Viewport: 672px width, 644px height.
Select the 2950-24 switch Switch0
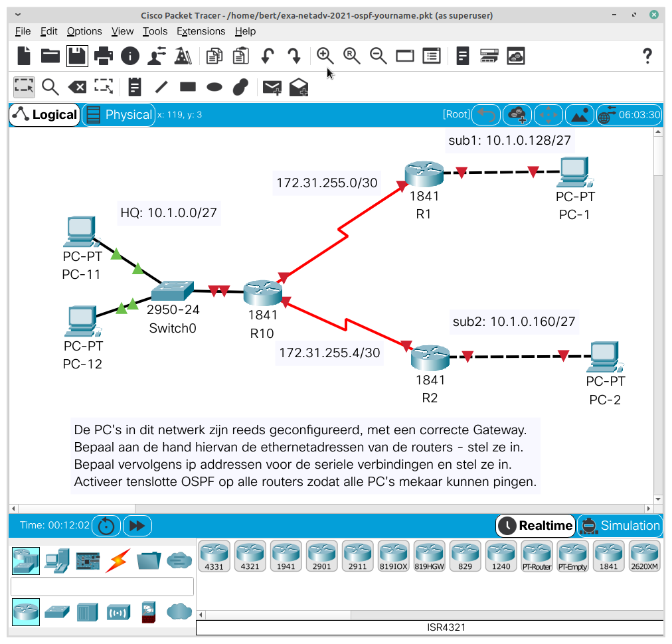click(171, 290)
